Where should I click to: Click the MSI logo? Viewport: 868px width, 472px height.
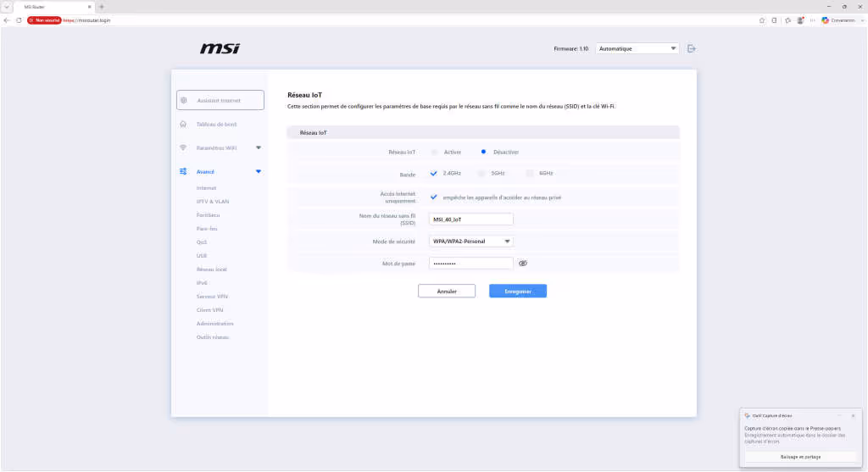click(x=220, y=48)
